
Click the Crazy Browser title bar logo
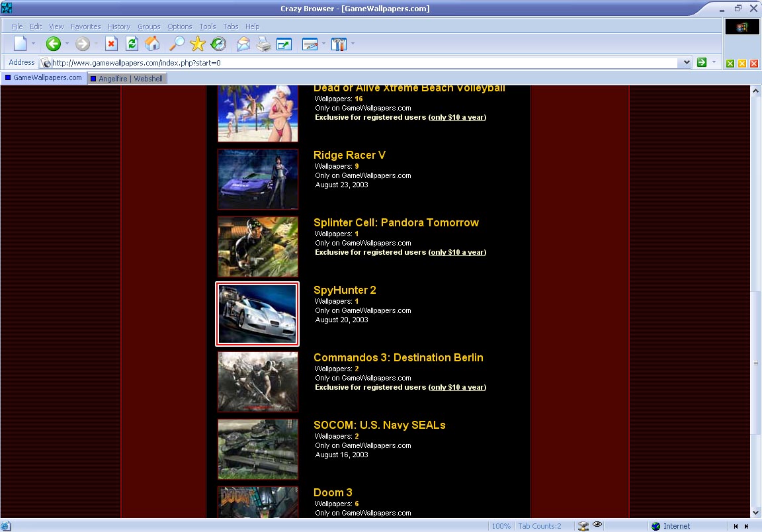coord(7,8)
